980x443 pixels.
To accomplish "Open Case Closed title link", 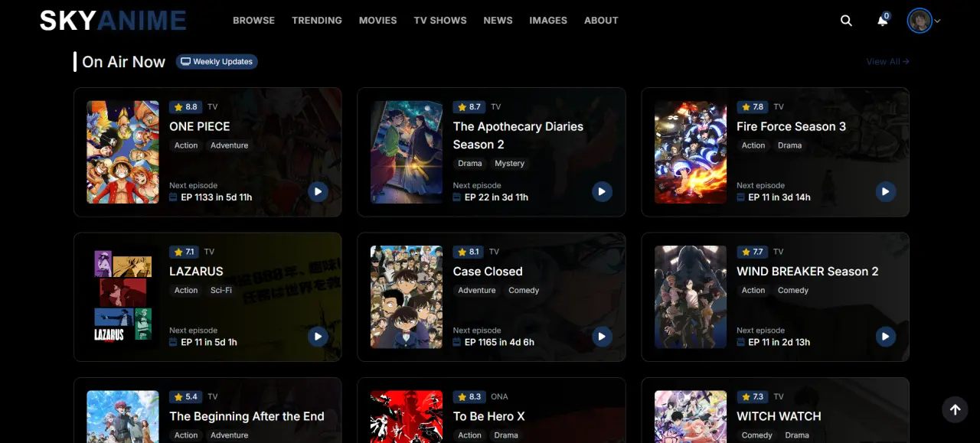I will 488,272.
